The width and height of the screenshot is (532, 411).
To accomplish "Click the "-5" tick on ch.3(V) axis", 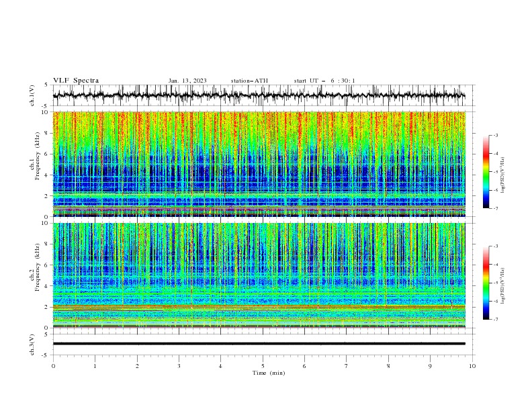I will pos(46,355).
